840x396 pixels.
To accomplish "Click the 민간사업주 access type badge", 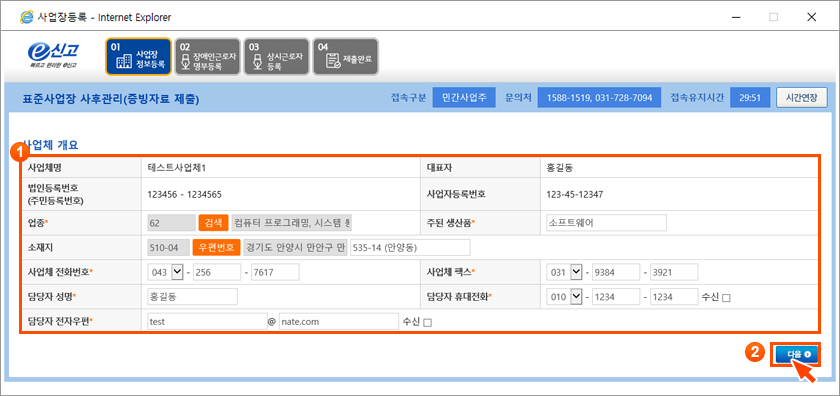I will (464, 98).
